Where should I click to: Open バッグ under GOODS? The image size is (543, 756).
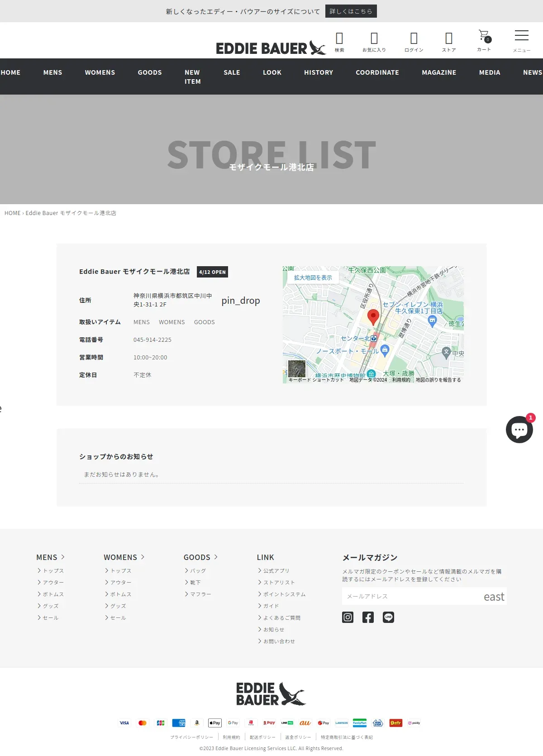[x=195, y=571]
